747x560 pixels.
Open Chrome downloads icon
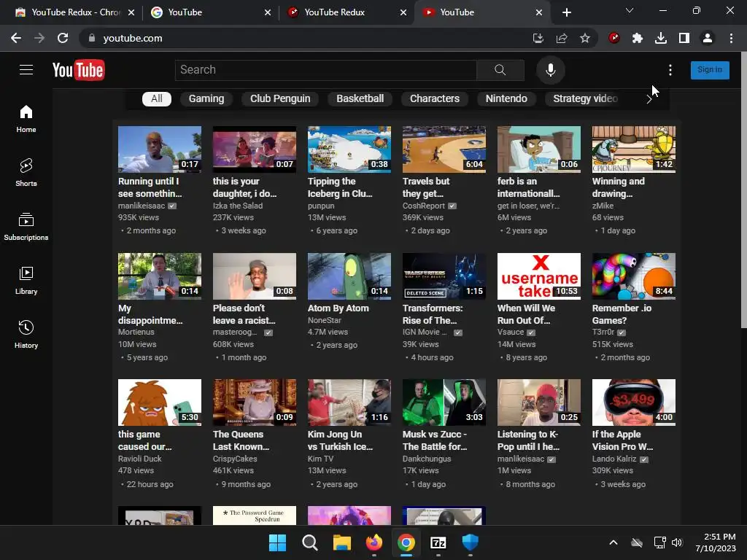661,38
